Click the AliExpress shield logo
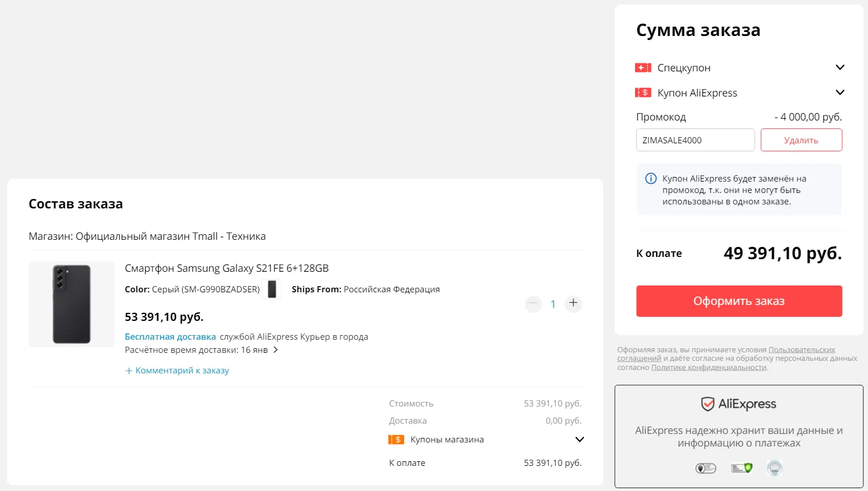This screenshot has height=491, width=868. click(708, 404)
